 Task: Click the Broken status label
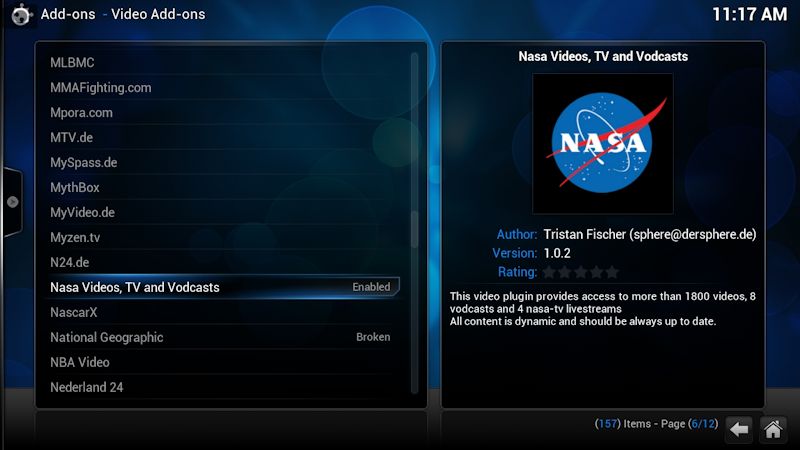tap(373, 337)
